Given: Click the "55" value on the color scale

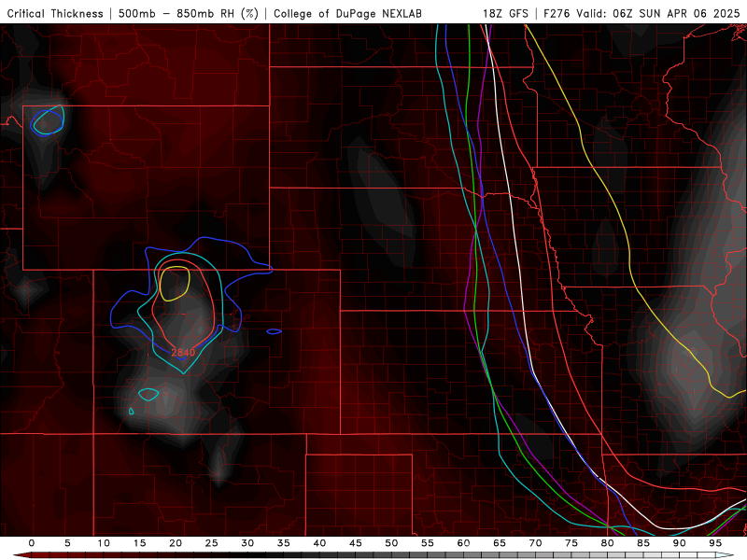Looking at the screenshot, I should pos(428,543).
